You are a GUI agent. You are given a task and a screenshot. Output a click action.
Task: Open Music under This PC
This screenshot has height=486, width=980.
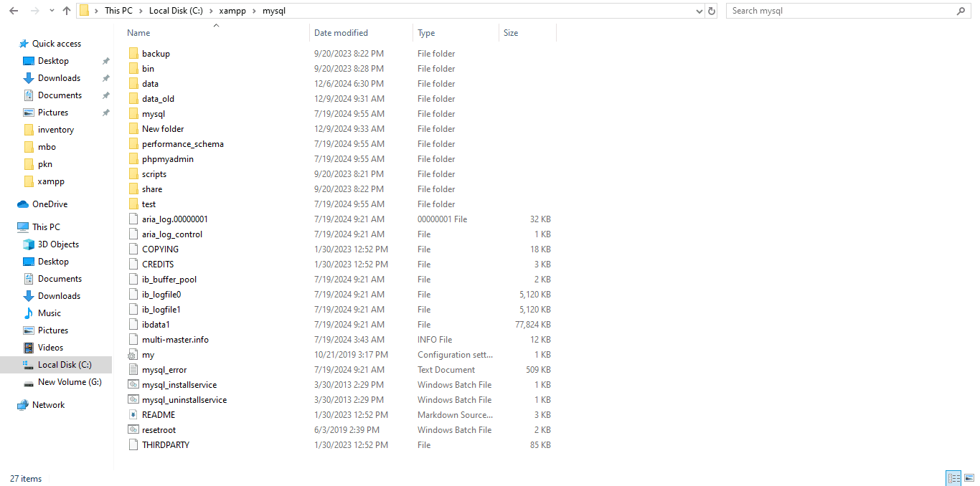[x=50, y=313]
